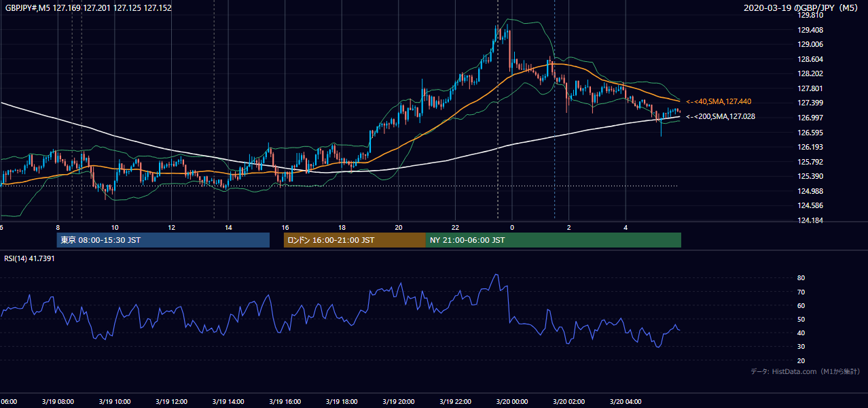The width and height of the screenshot is (868, 408).
Task: Click hour label 14 under price chart
Action: click(228, 228)
